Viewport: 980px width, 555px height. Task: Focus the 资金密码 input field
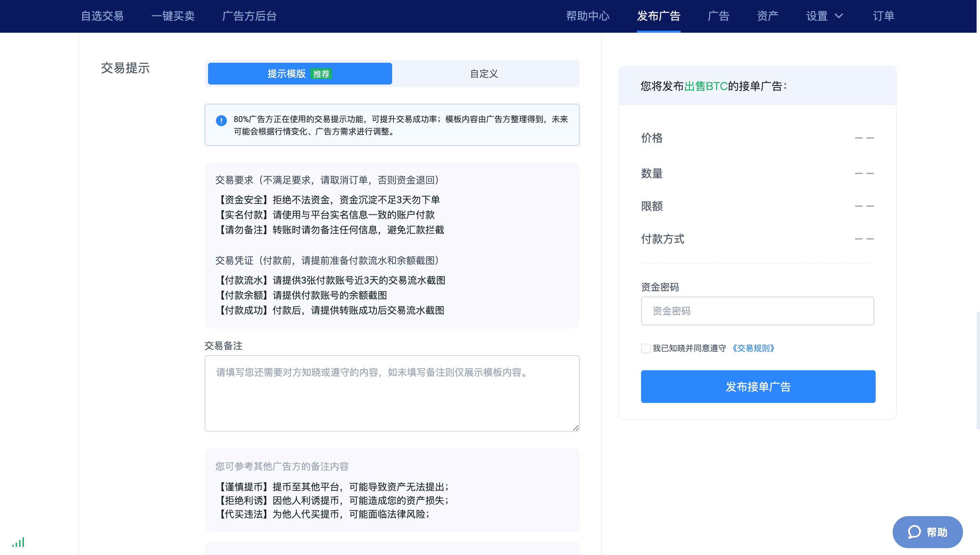pos(757,311)
